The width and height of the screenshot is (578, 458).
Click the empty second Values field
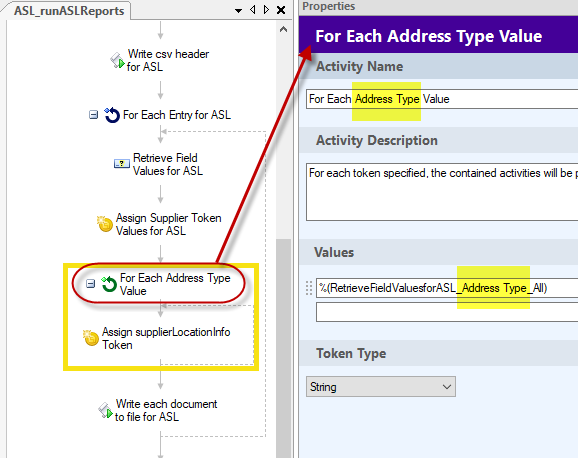[447, 312]
